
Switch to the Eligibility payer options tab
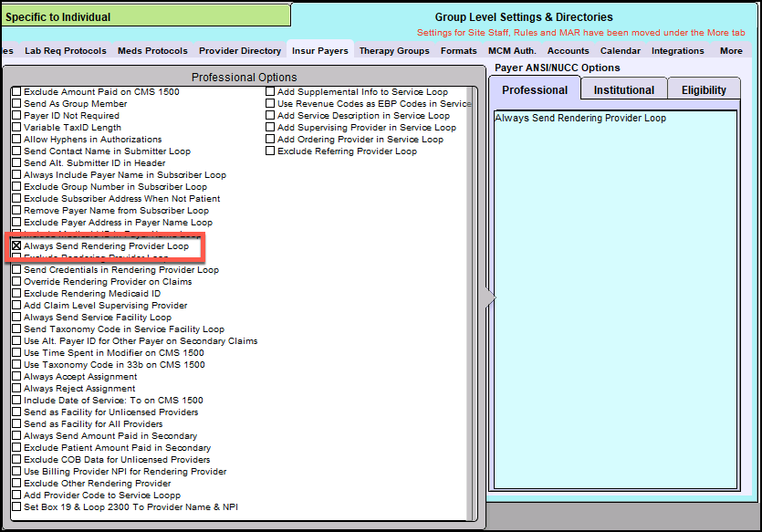(704, 89)
